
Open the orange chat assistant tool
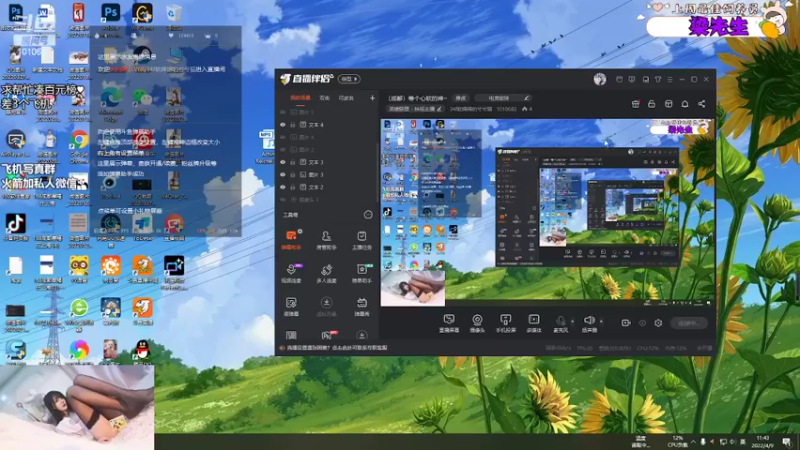pos(291,240)
